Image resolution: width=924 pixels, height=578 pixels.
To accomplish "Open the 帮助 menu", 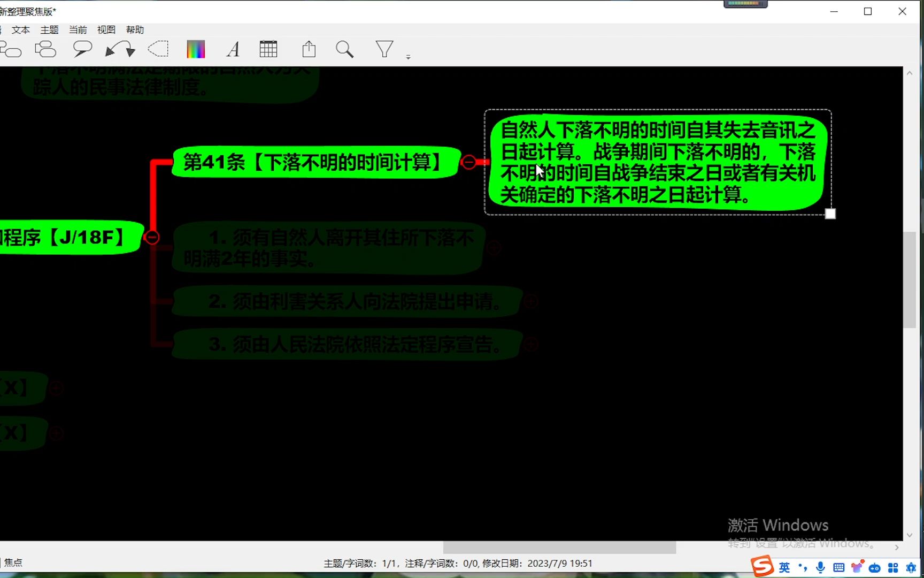I will pyautogui.click(x=135, y=30).
